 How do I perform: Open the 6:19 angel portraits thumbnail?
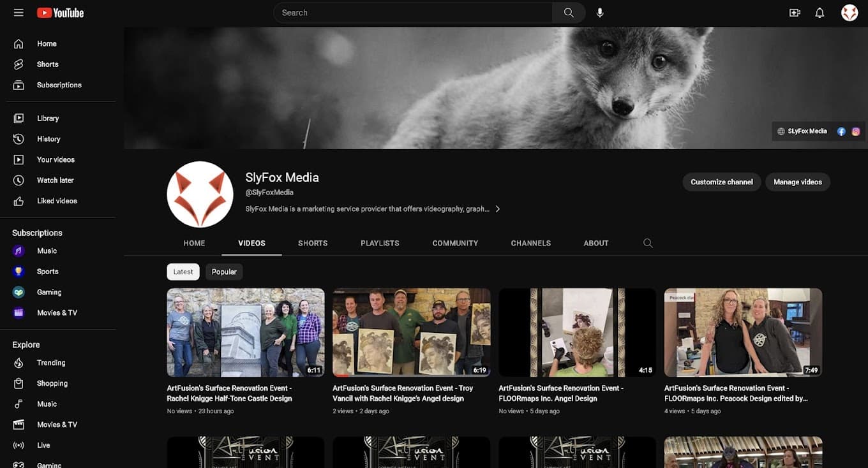[x=412, y=333]
